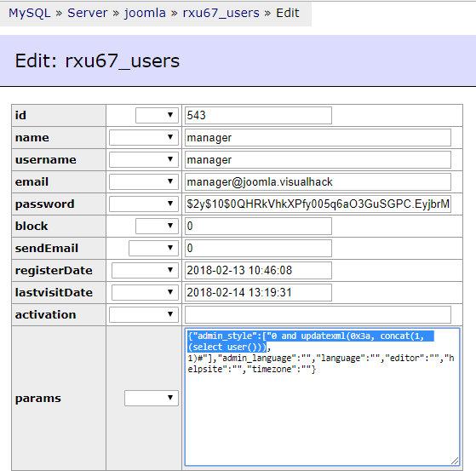Click the registerDate column label

click(x=54, y=270)
